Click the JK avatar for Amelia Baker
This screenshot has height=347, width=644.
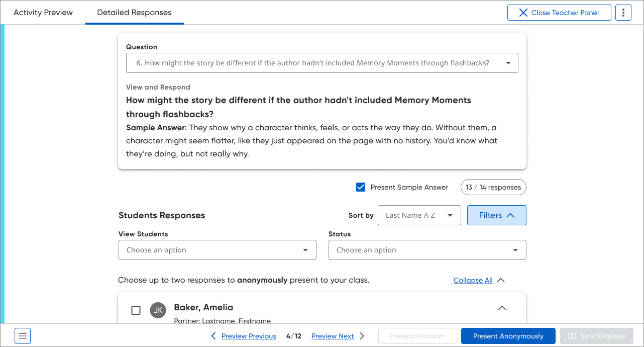[158, 310]
